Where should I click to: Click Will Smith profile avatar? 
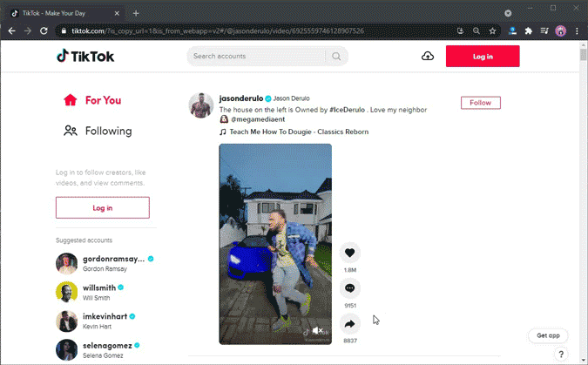click(67, 292)
